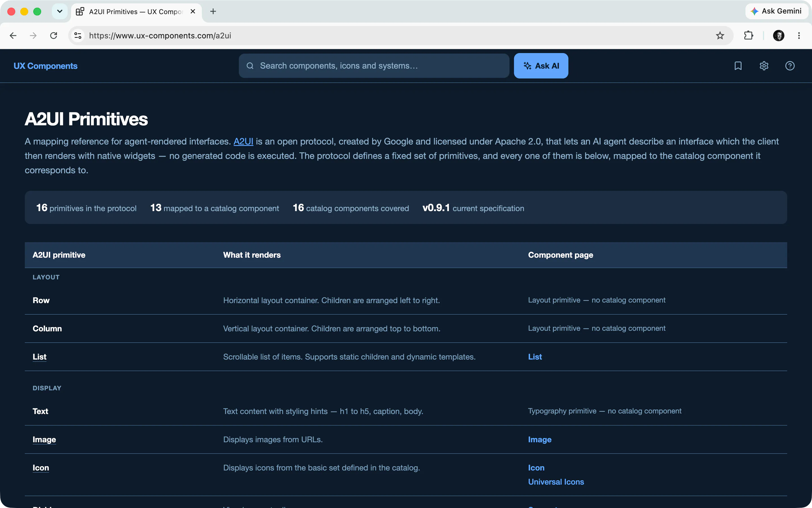The width and height of the screenshot is (812, 508).
Task: Click the search magnifier icon
Action: (250, 66)
